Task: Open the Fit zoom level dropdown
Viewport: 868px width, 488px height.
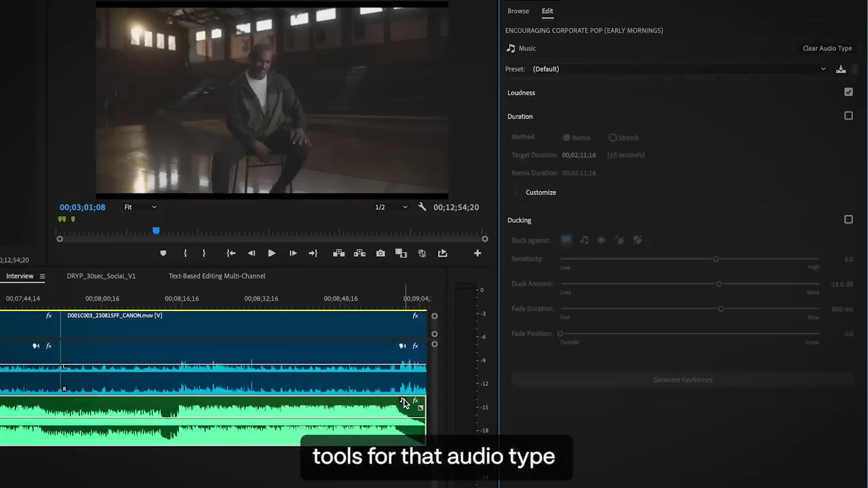Action: coord(139,207)
